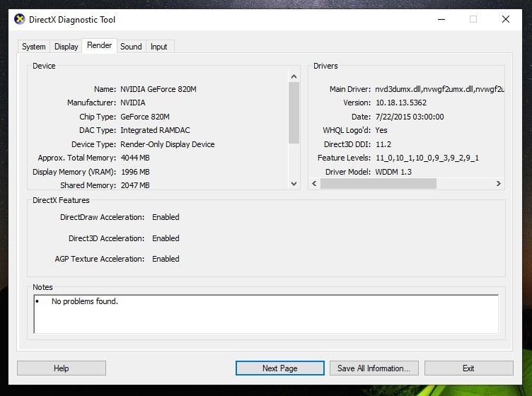Click the DirectX Diagnostic Tool title icon
This screenshot has width=532, height=396.
tap(20, 19)
